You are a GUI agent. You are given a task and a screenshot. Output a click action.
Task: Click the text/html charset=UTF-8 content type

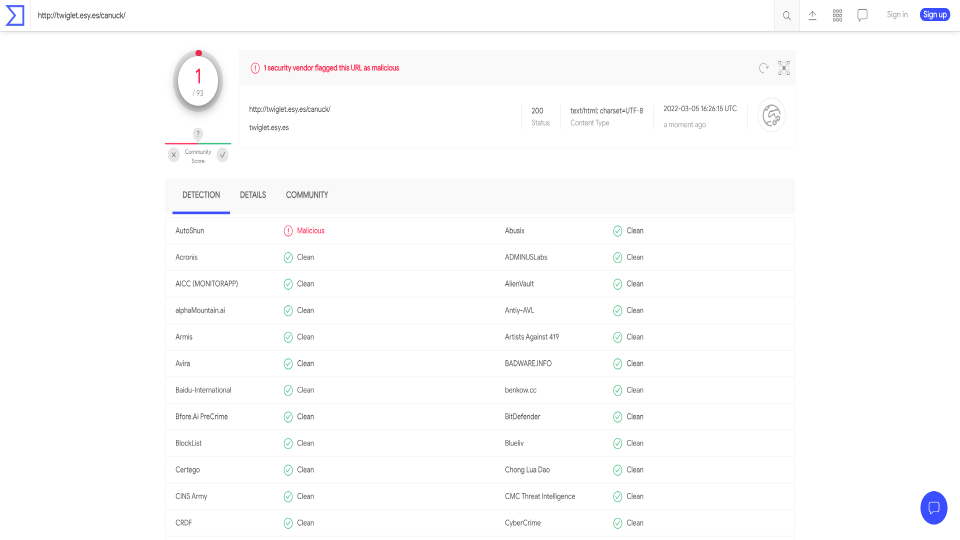607,111
